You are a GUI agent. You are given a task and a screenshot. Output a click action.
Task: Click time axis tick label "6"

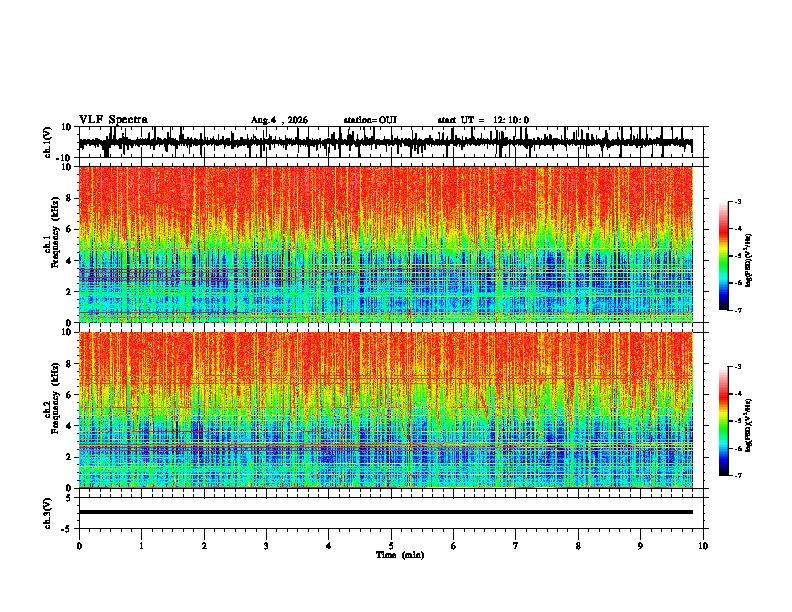pyautogui.click(x=454, y=546)
